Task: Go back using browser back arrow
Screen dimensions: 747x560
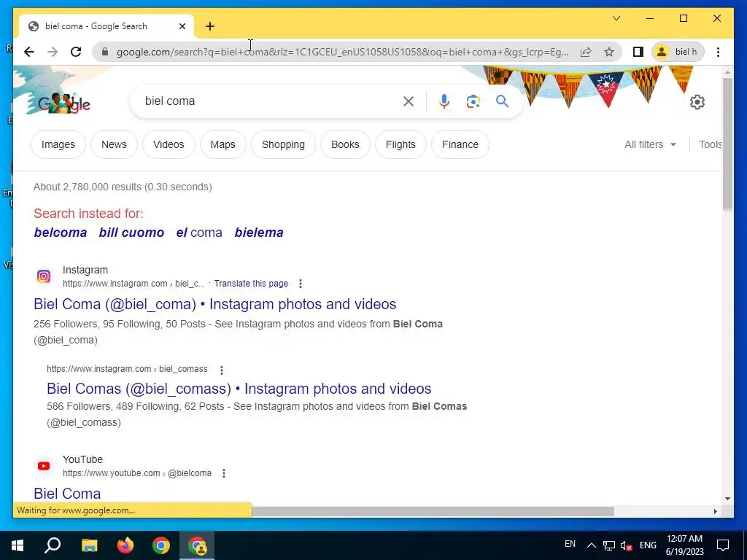Action: click(x=29, y=52)
